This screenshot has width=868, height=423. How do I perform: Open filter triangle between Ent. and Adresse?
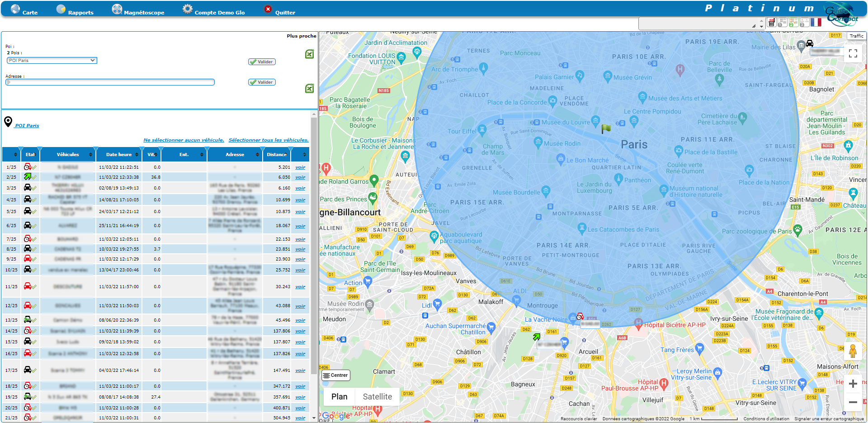(207, 149)
